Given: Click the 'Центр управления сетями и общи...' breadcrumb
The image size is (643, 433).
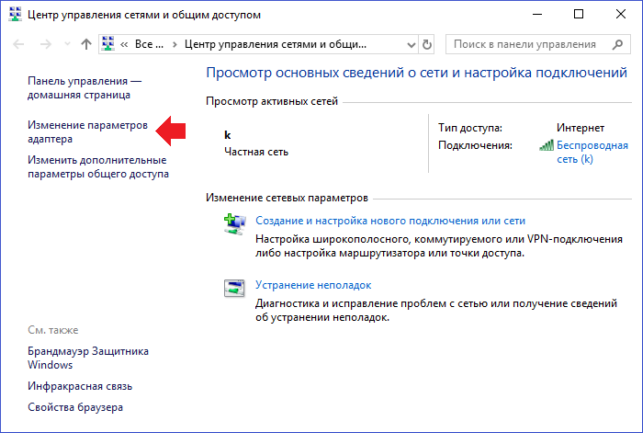Looking at the screenshot, I should pos(275,44).
